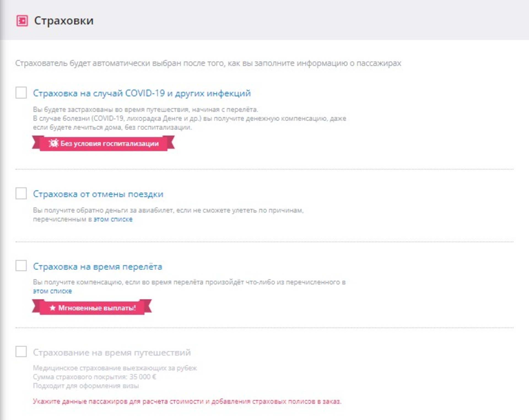Click the virus icon on hospitalization badge
Image resolution: width=529 pixels, height=420 pixels.
click(x=53, y=143)
